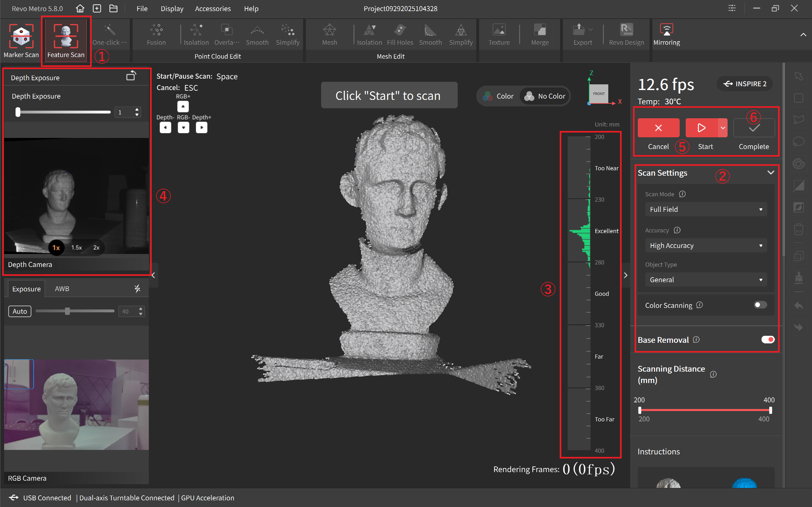Click the home icon in title bar
The width and height of the screenshot is (812, 507).
80,8
